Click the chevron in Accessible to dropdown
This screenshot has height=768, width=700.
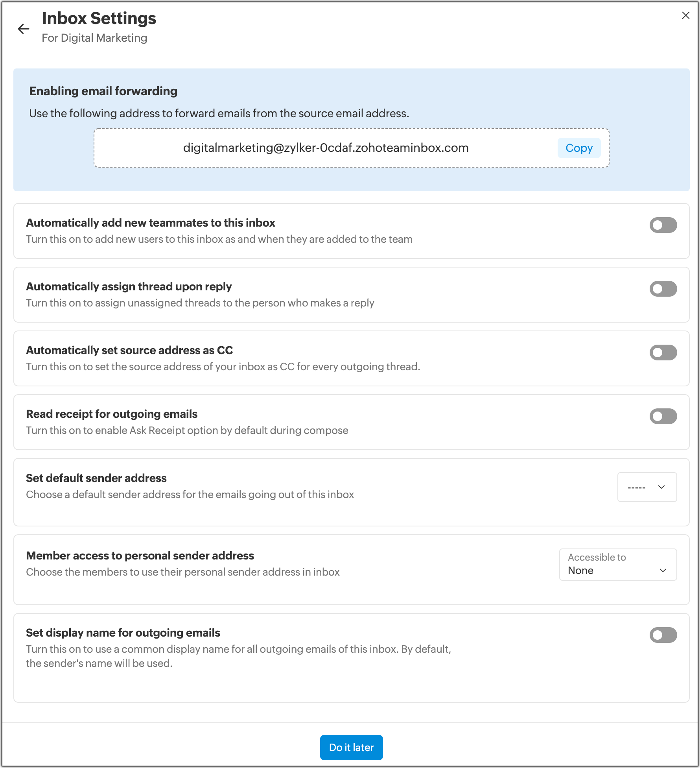coord(663,570)
